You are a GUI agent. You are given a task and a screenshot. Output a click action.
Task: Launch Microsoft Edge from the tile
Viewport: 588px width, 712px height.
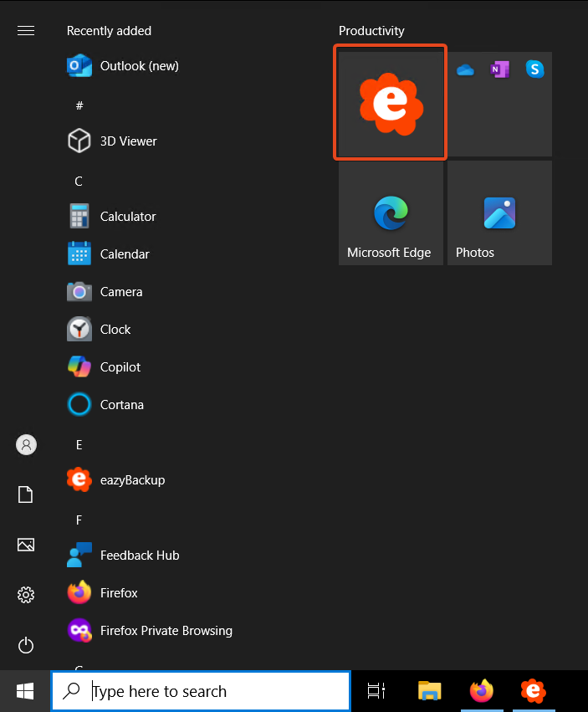tap(391, 213)
